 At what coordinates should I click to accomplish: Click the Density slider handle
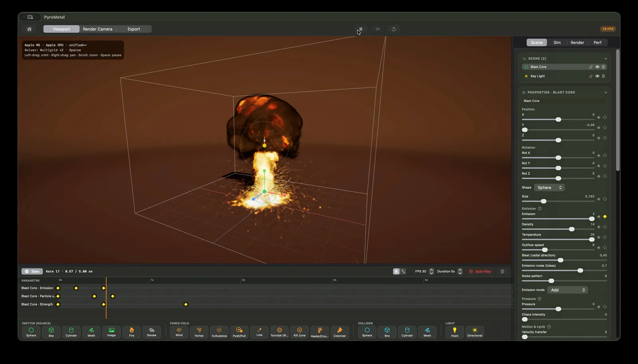(x=572, y=229)
